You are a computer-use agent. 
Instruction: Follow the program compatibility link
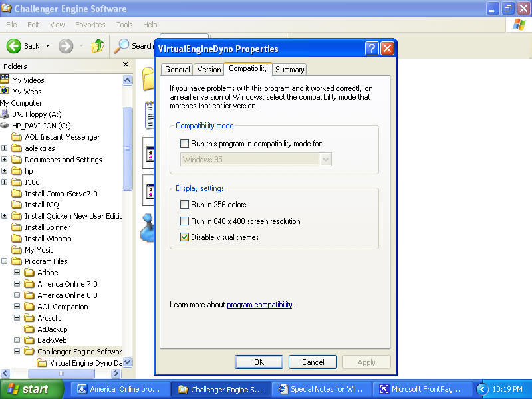coord(259,305)
